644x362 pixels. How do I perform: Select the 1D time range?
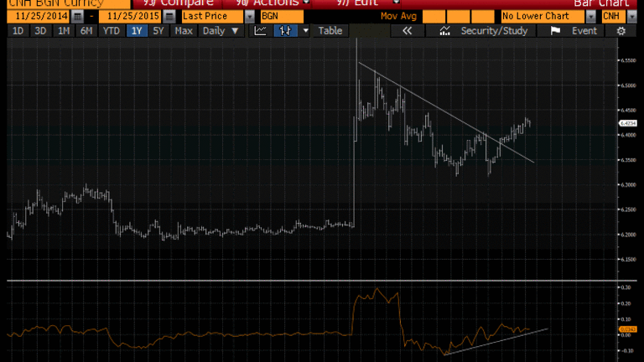pyautogui.click(x=18, y=30)
